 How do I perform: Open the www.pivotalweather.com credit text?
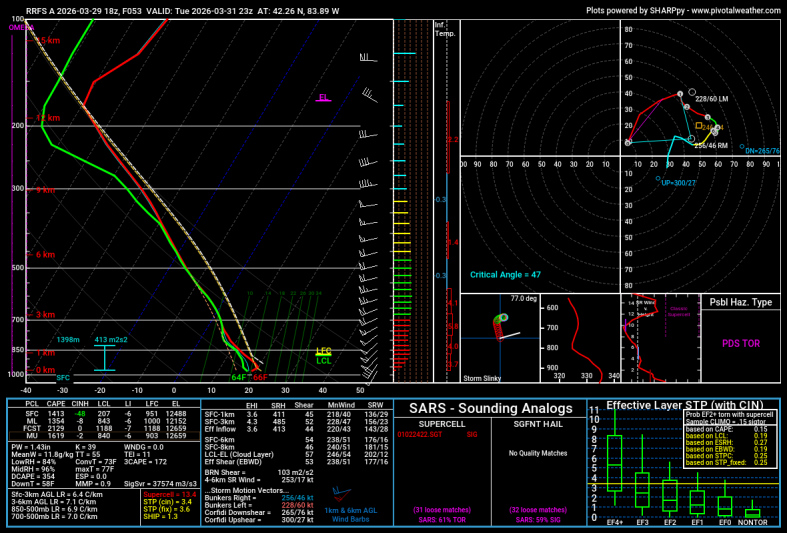point(736,11)
